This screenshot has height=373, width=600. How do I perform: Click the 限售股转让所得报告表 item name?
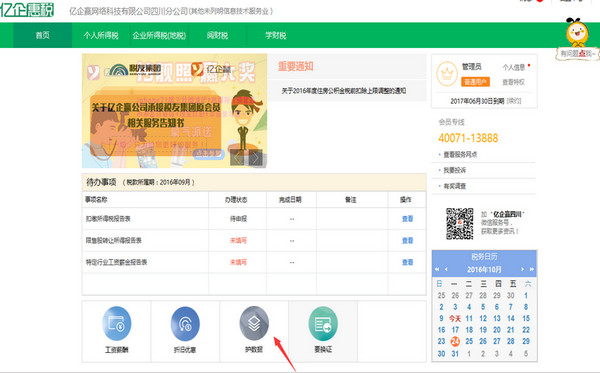coord(114,241)
